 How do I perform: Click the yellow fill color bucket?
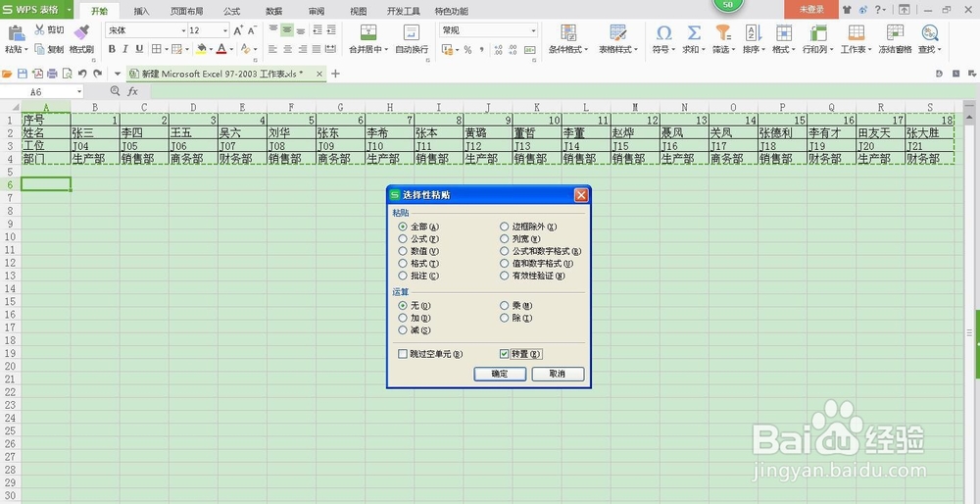(201, 49)
